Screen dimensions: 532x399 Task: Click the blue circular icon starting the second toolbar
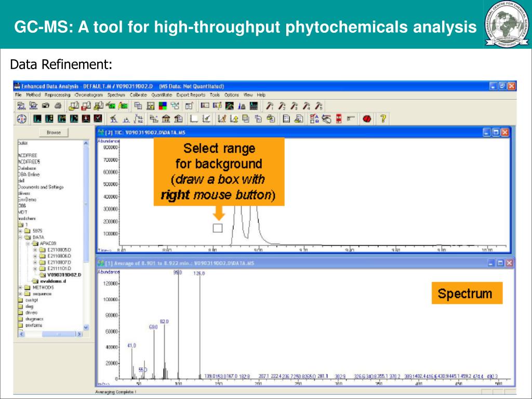click(x=22, y=119)
